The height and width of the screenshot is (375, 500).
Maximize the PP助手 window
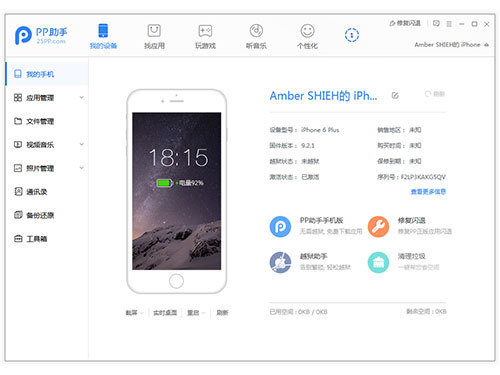474,24
